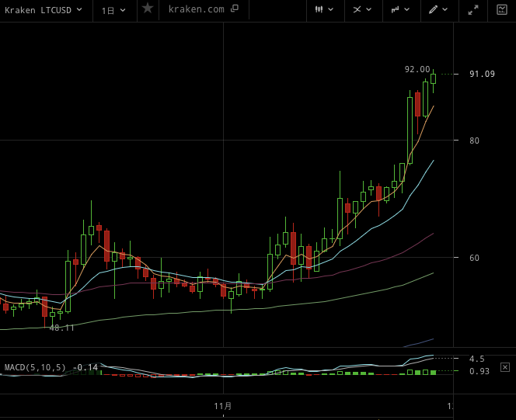
Task: Click the 4.5 MACD axis label
Action: coord(477,359)
